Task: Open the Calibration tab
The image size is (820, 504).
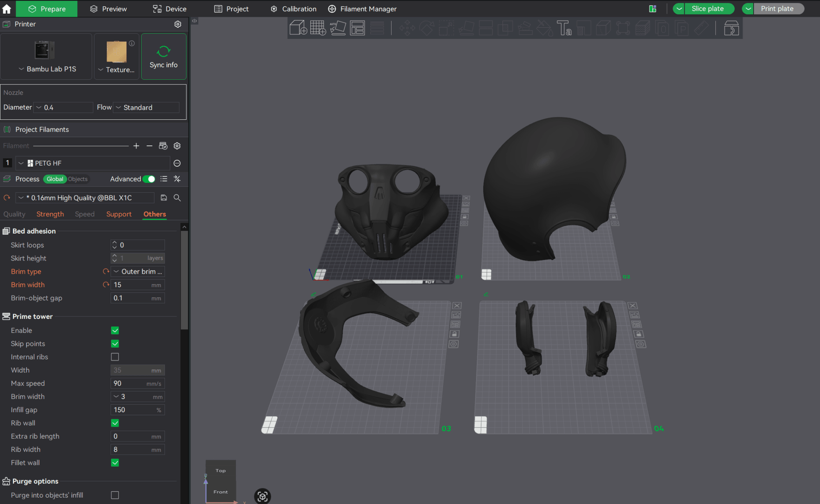Action: click(x=294, y=9)
